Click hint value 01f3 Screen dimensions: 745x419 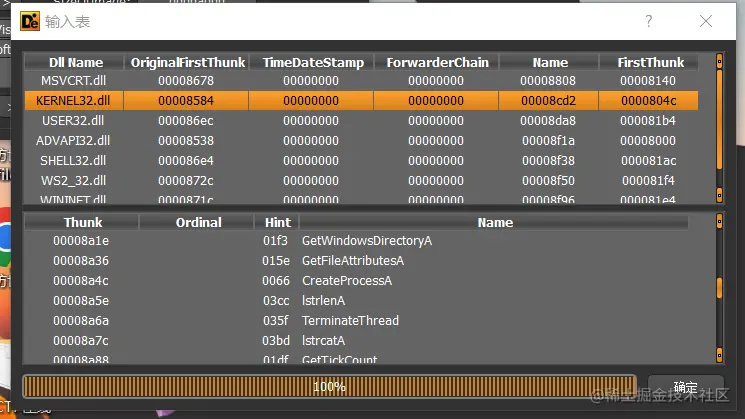coord(276,241)
